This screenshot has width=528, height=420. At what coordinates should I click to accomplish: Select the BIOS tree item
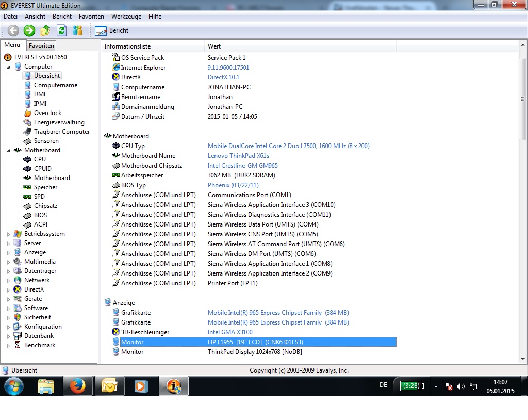(40, 215)
